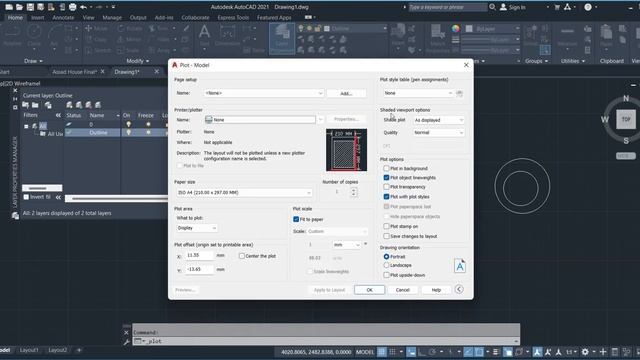Click OK button in Plot dialog

coord(369,290)
